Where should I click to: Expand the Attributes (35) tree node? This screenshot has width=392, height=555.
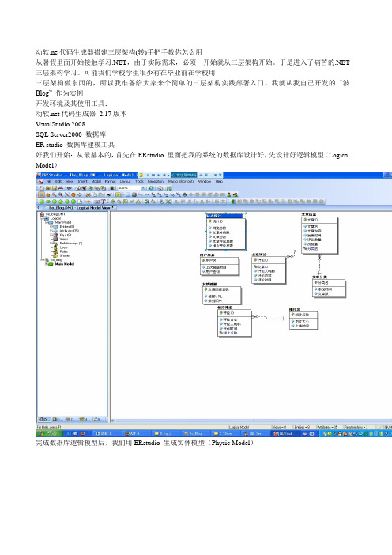click(x=51, y=231)
